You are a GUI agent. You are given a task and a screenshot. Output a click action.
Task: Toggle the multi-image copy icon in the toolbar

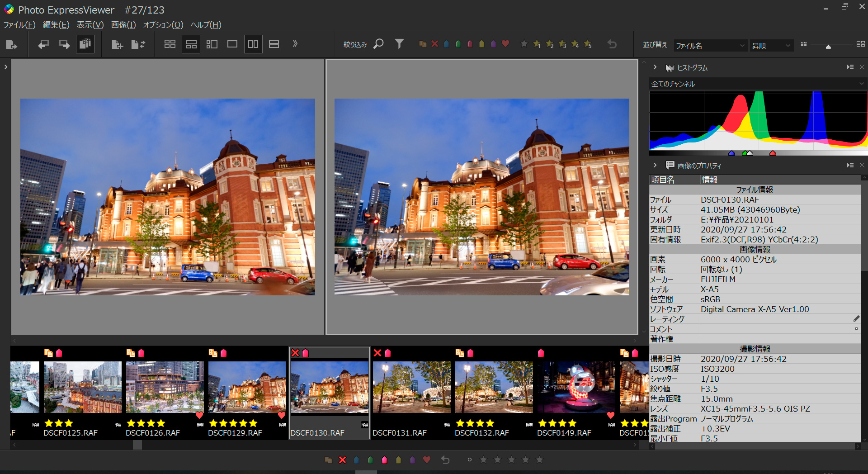pos(85,44)
